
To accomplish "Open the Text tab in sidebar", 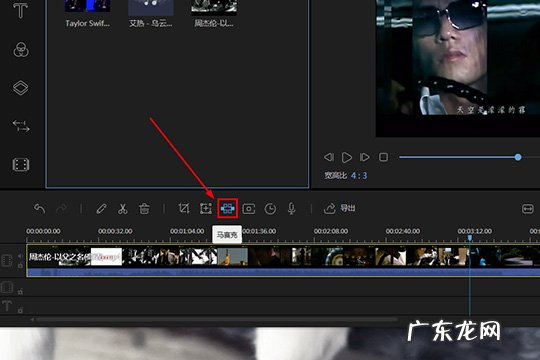I will tap(20, 10).
